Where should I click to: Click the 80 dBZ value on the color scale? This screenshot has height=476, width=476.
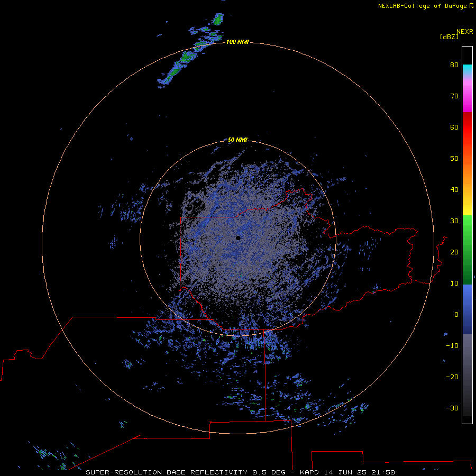tap(454, 65)
